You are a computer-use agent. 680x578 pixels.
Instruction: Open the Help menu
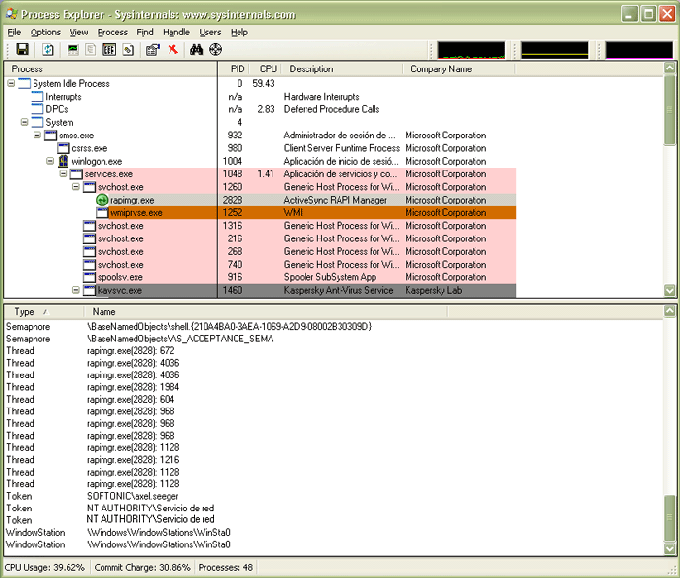pos(239,32)
